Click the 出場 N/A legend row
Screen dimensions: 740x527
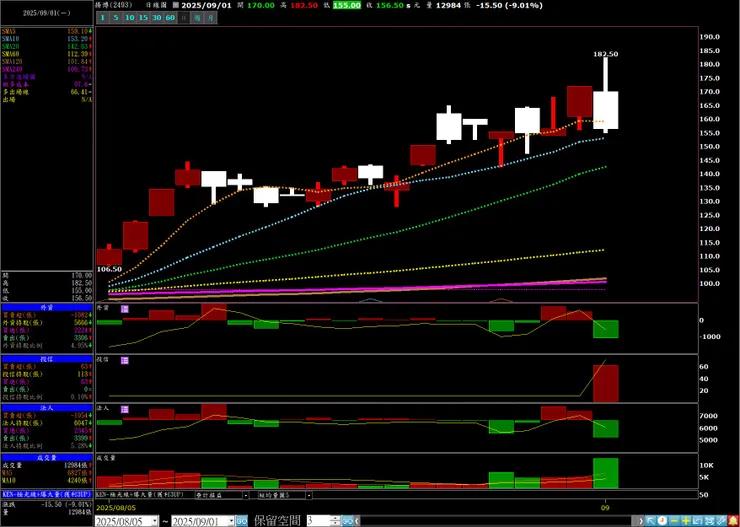(47, 100)
